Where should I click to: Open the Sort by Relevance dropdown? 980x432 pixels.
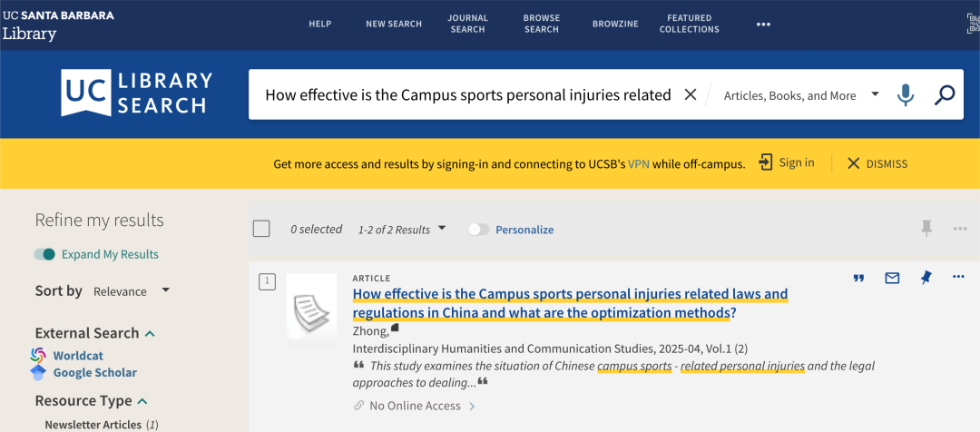tap(132, 291)
